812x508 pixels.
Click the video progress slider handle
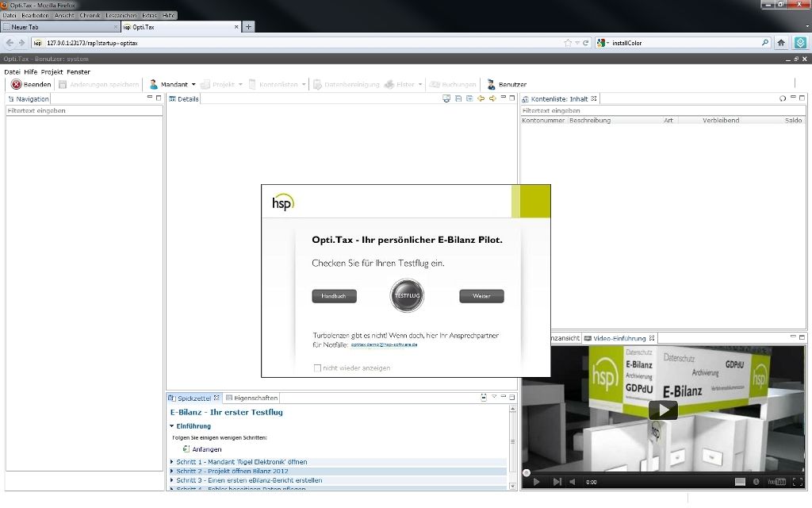tap(527, 473)
